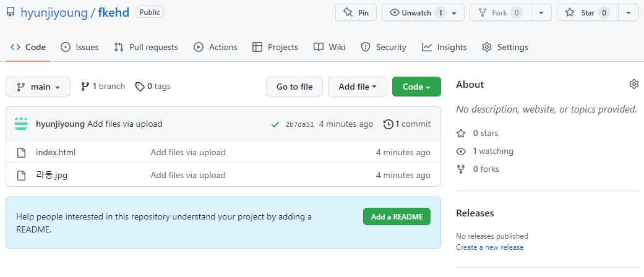644x277 pixels.
Task: Open the Releases heading link
Action: [474, 213]
